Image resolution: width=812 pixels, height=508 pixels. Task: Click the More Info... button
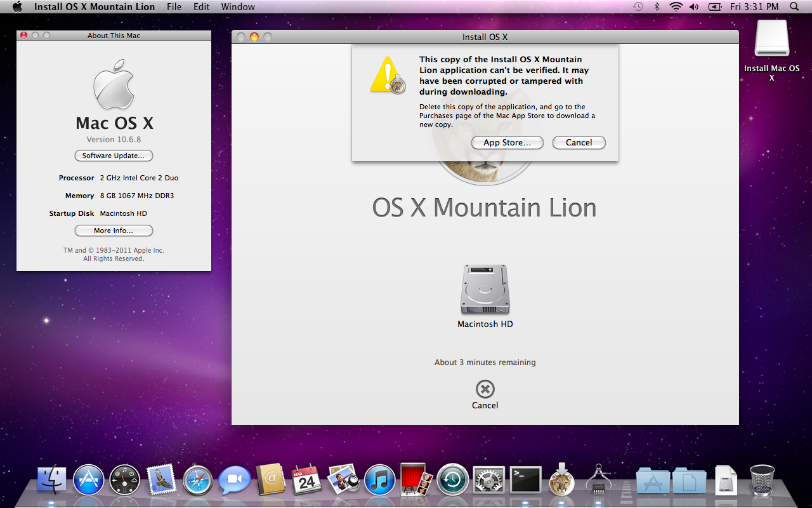114,231
